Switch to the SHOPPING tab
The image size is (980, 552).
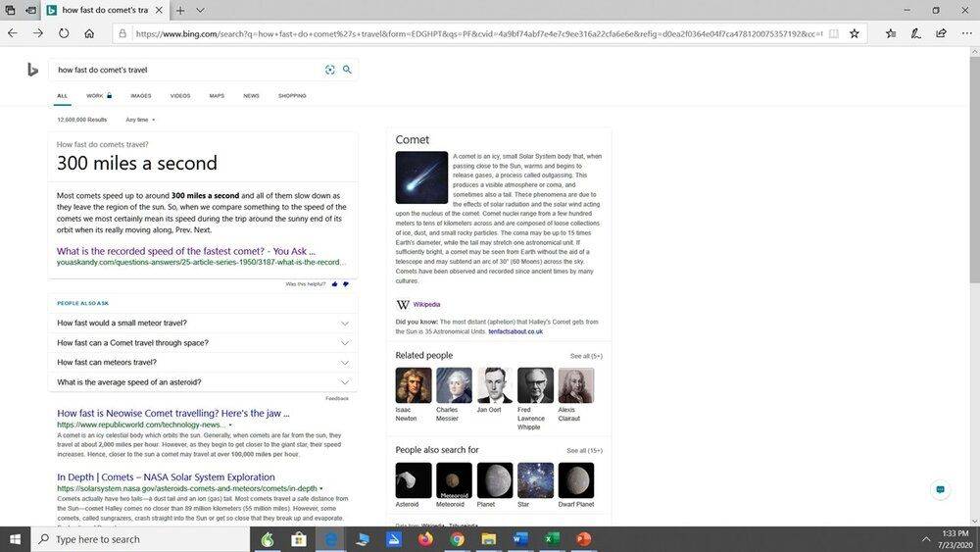[292, 96]
